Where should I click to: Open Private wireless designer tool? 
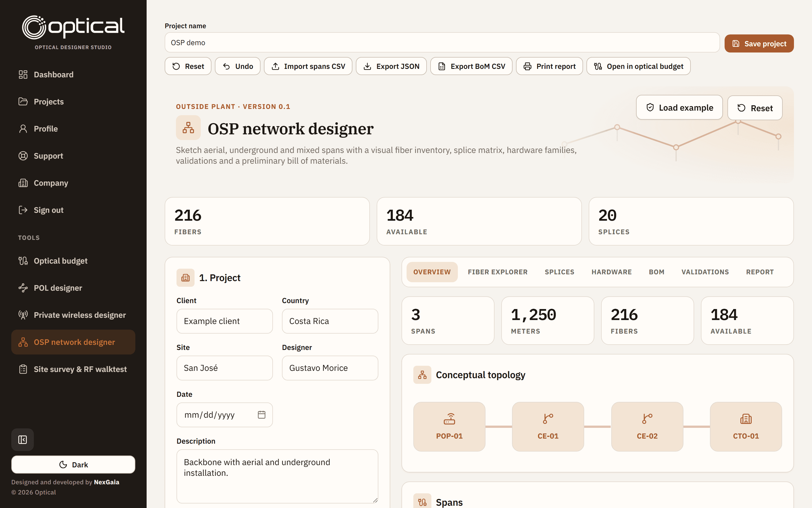pyautogui.click(x=73, y=315)
